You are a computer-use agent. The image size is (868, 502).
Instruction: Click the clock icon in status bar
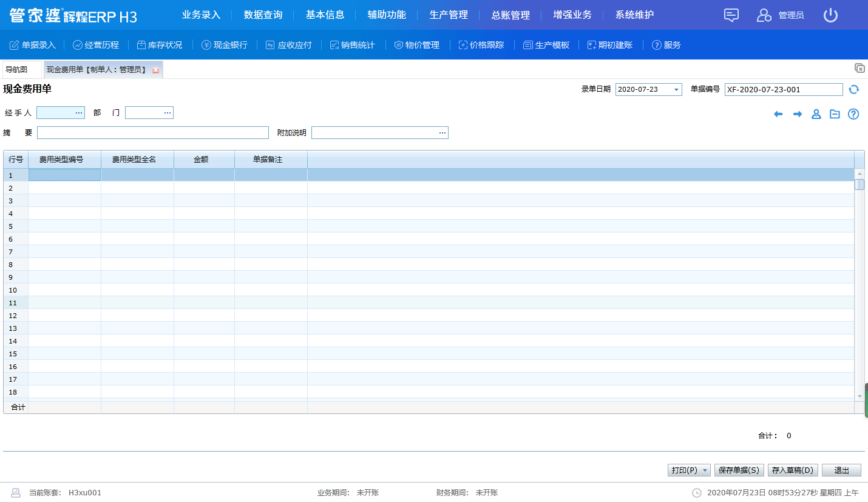pos(697,493)
